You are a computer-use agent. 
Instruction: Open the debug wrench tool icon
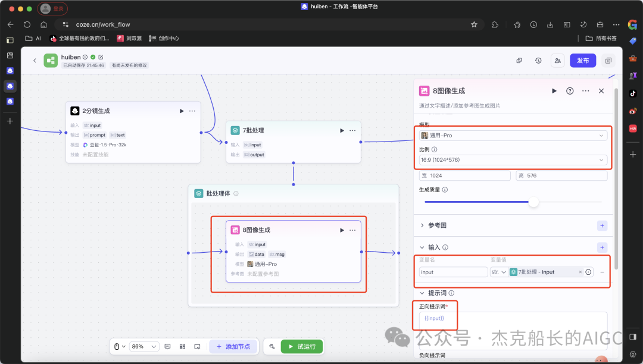point(272,347)
